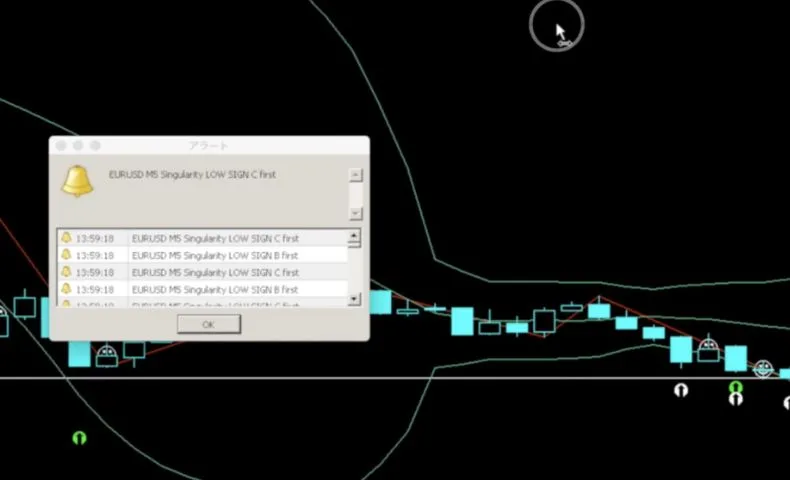Click the leftmost gray window control of alert dialog
This screenshot has width=790, height=480.
(61, 146)
